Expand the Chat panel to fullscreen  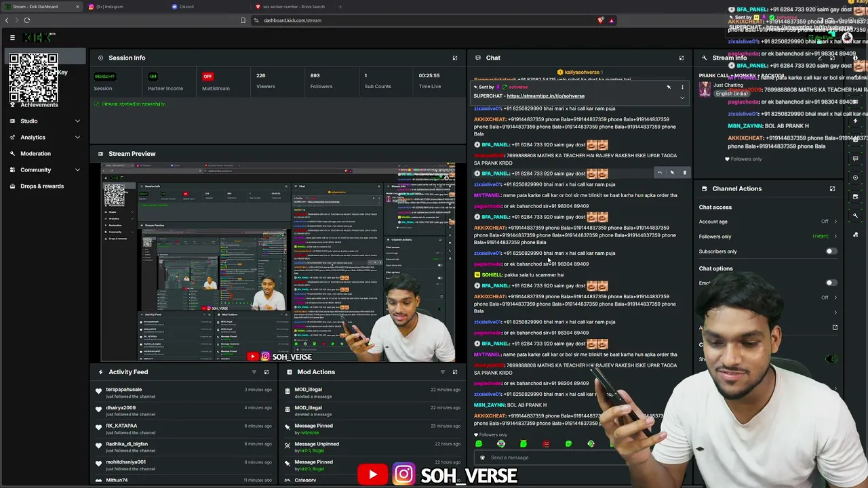(x=682, y=58)
